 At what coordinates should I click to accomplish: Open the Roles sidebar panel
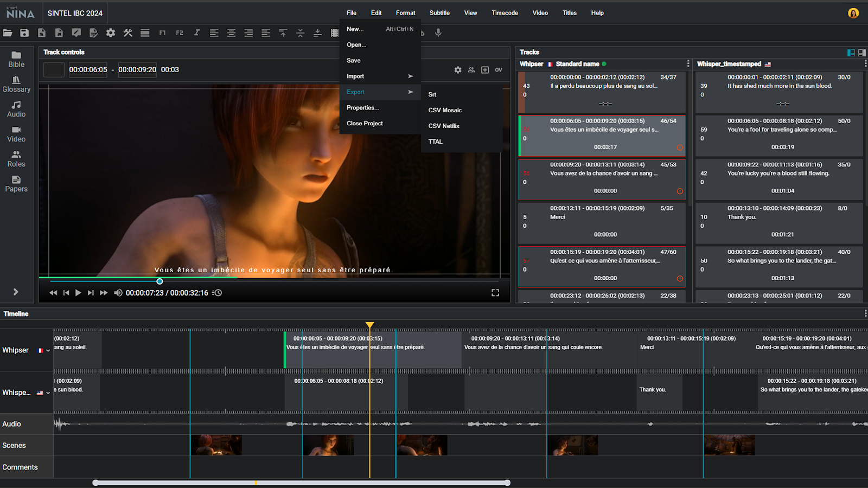coord(16,159)
